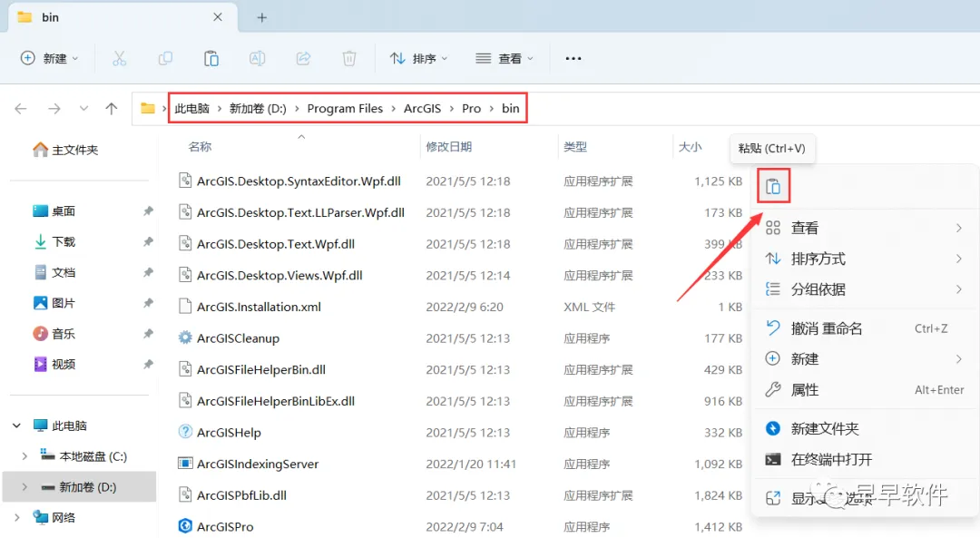Expand the 网络 tree node
The image size is (980, 538).
tap(17, 517)
